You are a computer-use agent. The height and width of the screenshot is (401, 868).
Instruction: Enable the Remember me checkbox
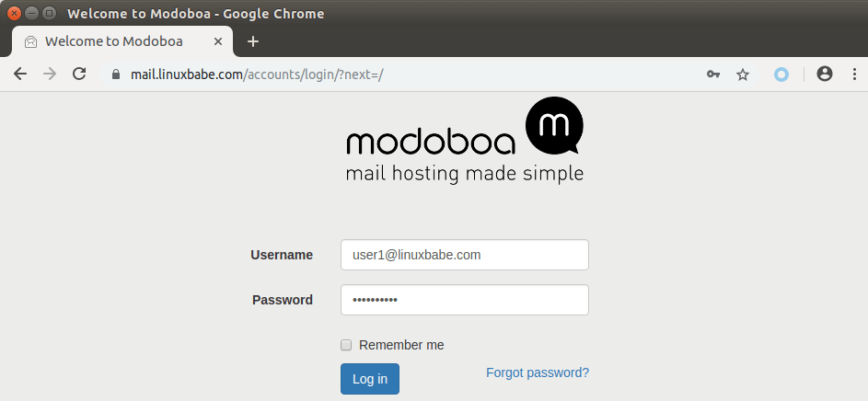click(346, 345)
